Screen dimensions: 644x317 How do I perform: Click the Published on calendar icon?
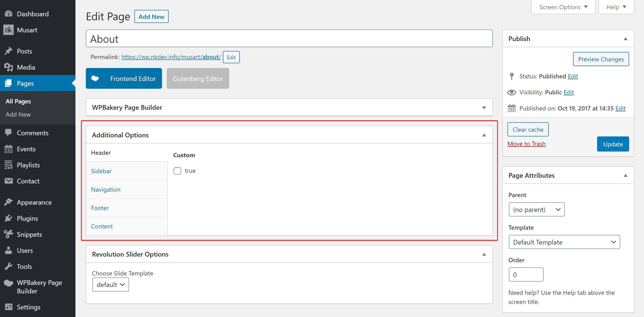pyautogui.click(x=511, y=108)
